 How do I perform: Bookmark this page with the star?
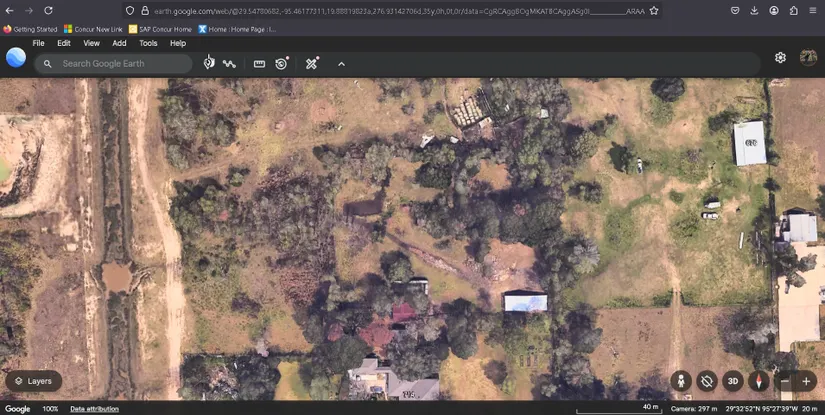tap(654, 10)
